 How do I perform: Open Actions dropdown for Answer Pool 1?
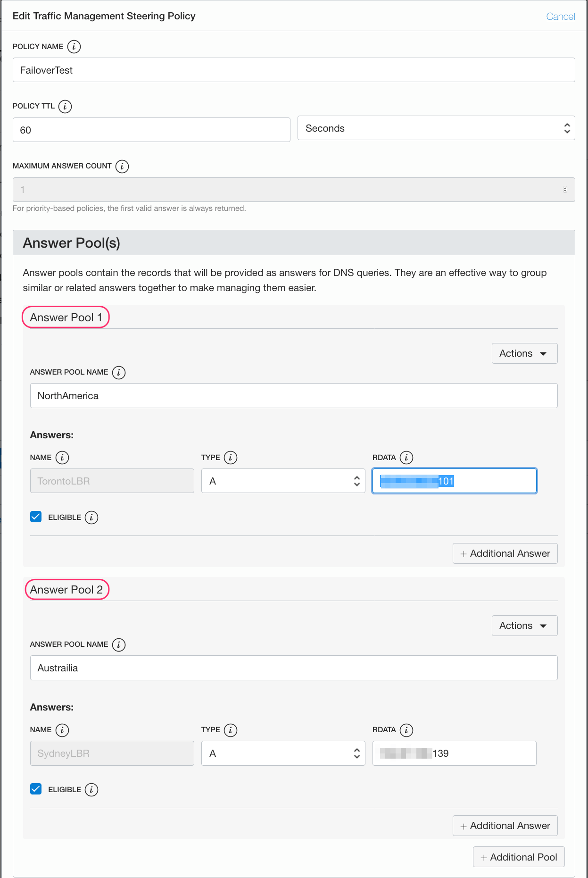click(524, 354)
